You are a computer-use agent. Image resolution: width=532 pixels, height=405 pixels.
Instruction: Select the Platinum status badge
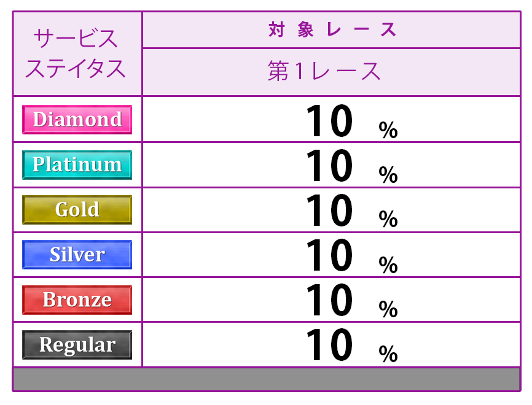pyautogui.click(x=77, y=164)
